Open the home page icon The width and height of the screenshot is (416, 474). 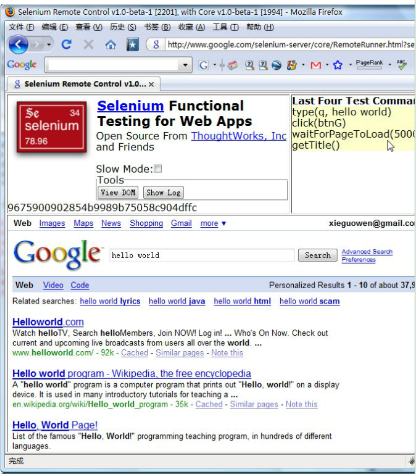pyautogui.click(x=111, y=44)
